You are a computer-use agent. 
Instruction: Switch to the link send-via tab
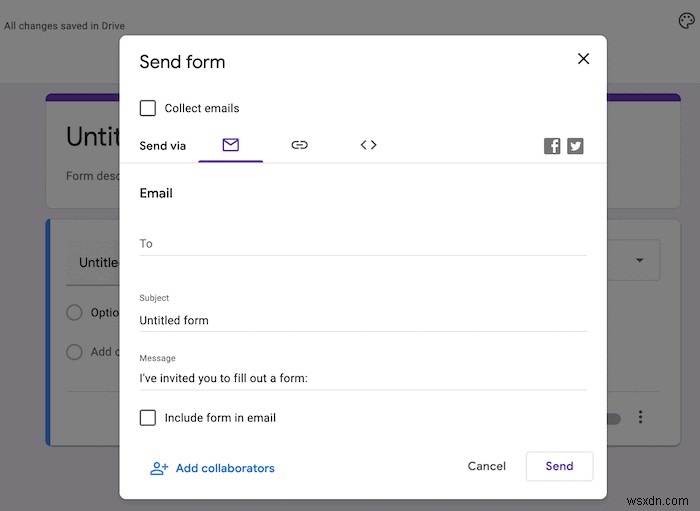coord(299,145)
